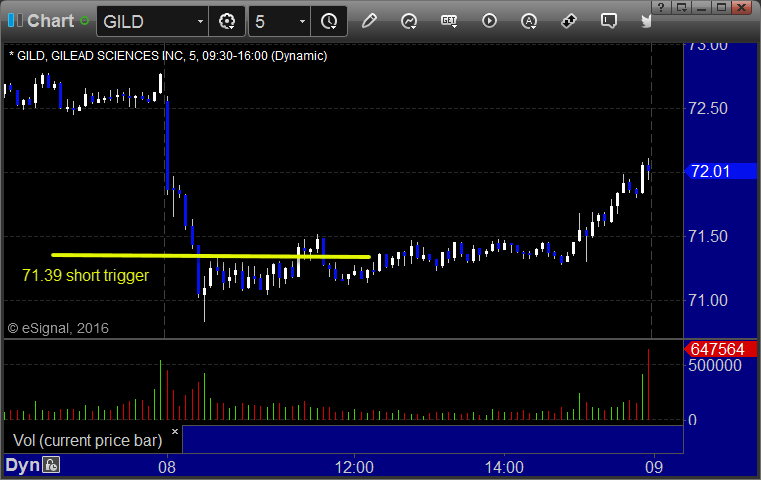Open the time template clock menu

click(x=329, y=21)
